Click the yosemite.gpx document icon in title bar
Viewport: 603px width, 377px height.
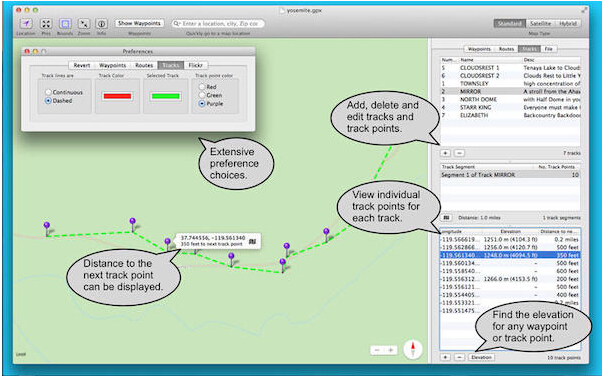pos(282,11)
